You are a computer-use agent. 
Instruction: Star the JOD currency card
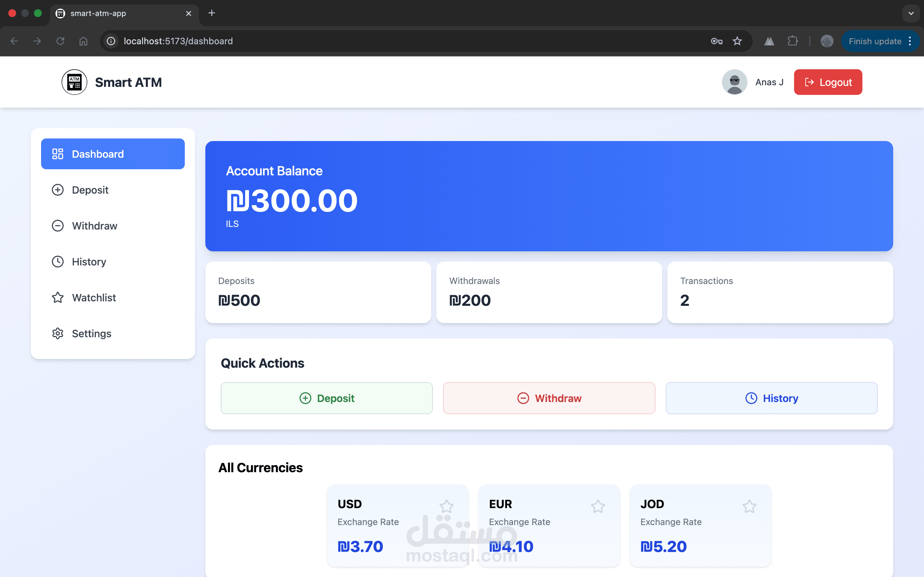click(749, 506)
